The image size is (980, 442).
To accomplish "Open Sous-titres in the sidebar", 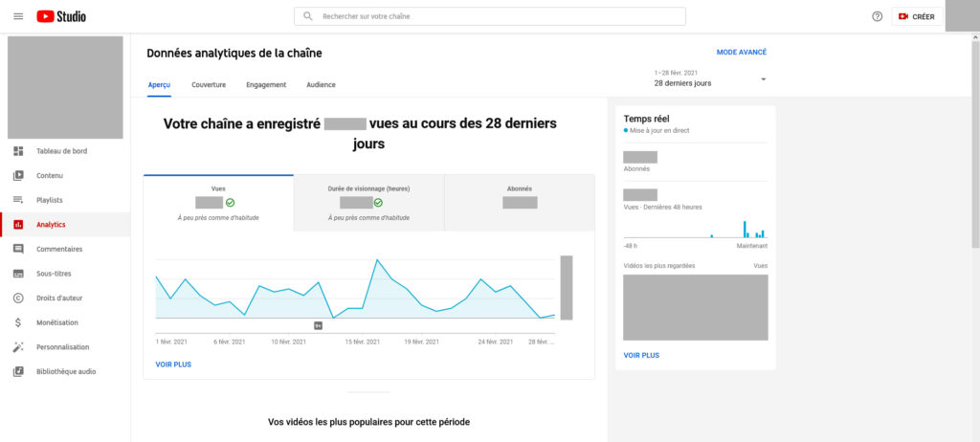I will [55, 274].
